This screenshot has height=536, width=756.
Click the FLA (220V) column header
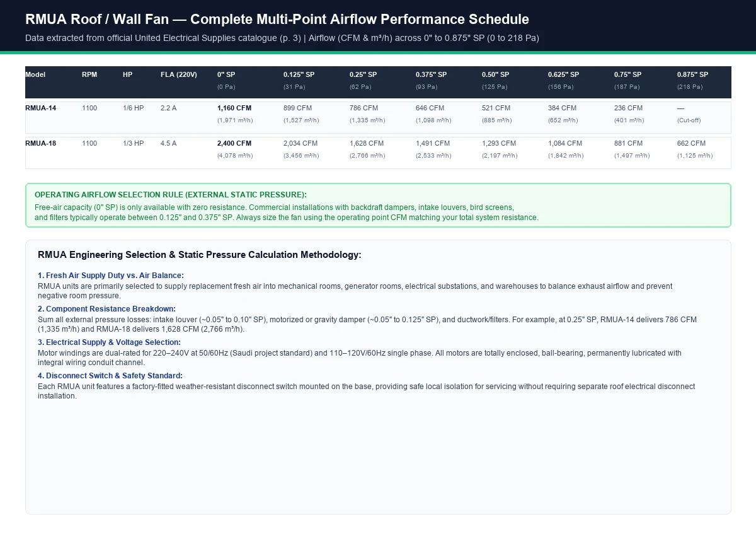pos(179,74)
